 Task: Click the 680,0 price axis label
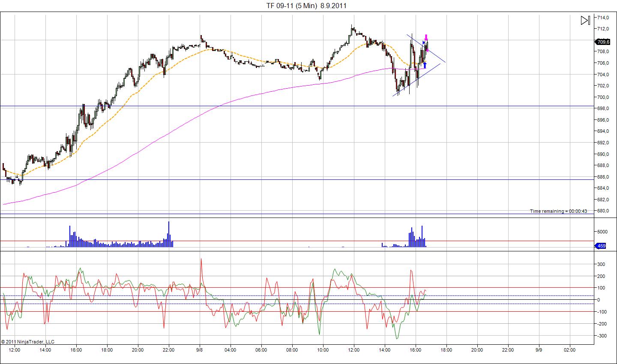tap(603, 211)
